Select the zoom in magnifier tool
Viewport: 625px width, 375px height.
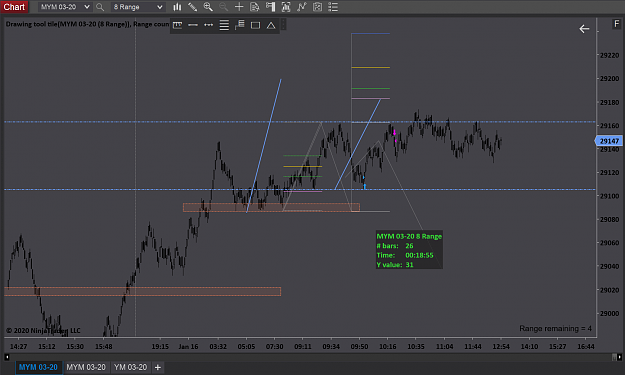click(x=208, y=7)
